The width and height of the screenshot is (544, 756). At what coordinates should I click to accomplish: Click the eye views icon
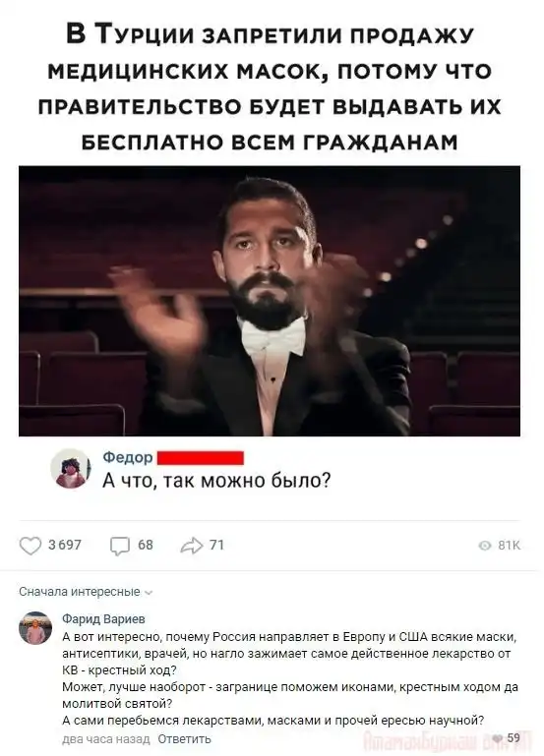coord(485,546)
